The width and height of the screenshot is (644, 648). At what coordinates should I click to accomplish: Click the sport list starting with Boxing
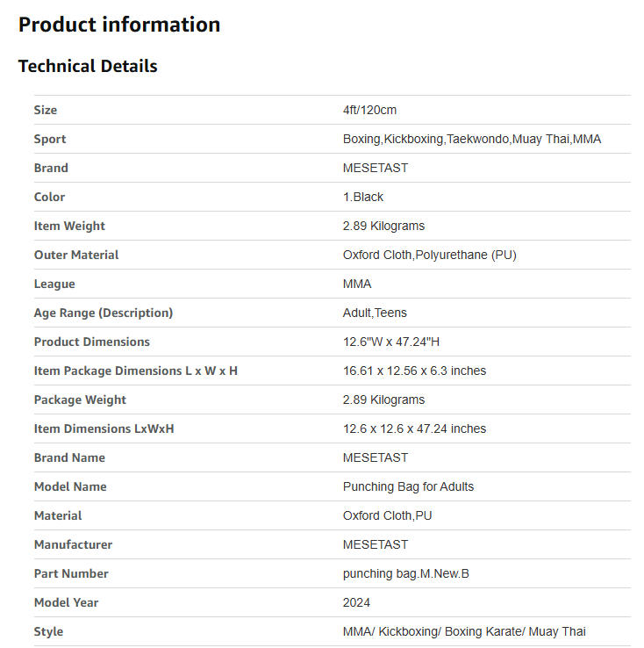(x=471, y=139)
